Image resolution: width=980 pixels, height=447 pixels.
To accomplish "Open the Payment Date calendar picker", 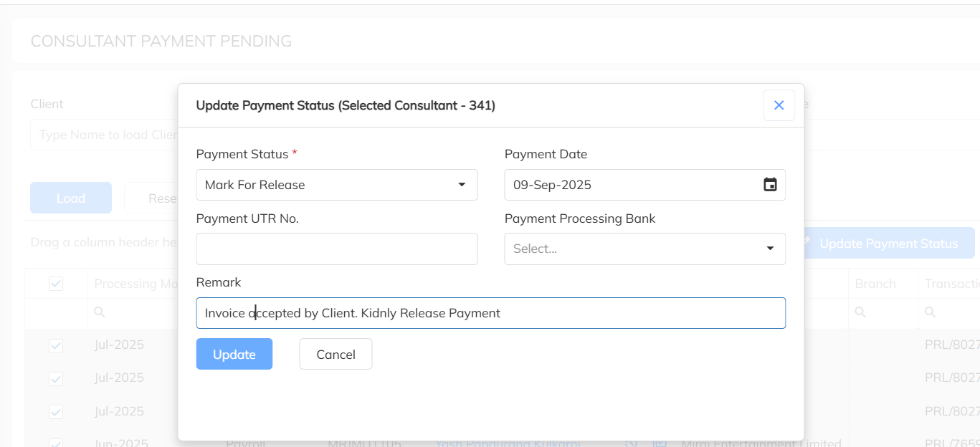I will coord(770,185).
